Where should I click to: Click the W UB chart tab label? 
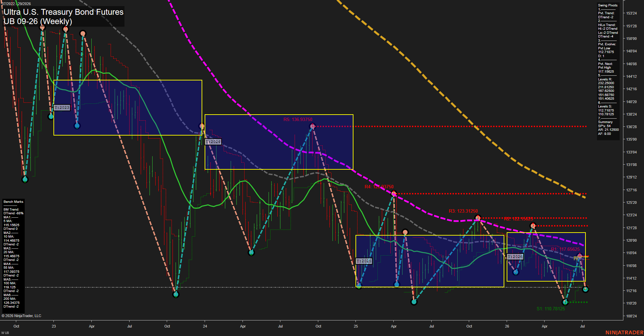tap(5, 333)
